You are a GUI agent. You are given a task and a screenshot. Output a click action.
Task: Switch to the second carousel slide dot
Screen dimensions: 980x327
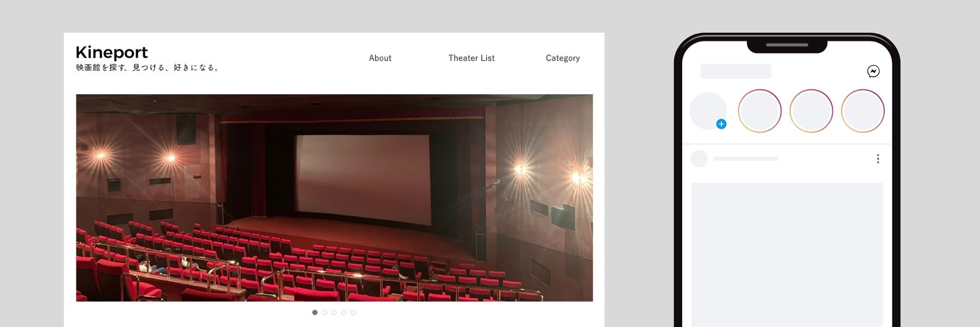point(324,312)
